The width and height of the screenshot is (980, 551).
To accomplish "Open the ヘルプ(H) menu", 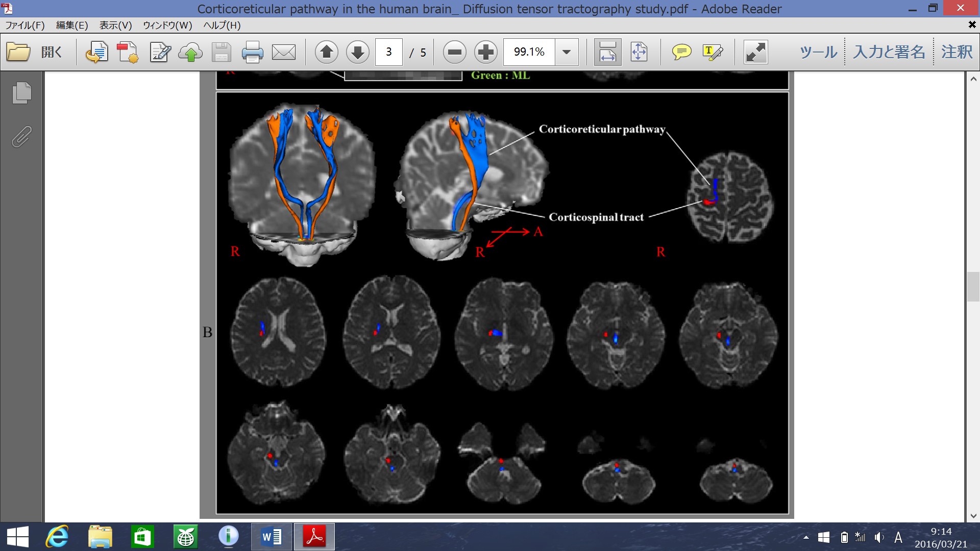I will [x=222, y=25].
